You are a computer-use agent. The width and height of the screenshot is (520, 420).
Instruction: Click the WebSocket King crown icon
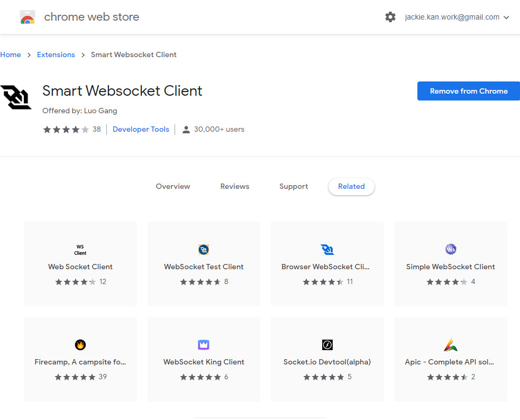click(204, 345)
